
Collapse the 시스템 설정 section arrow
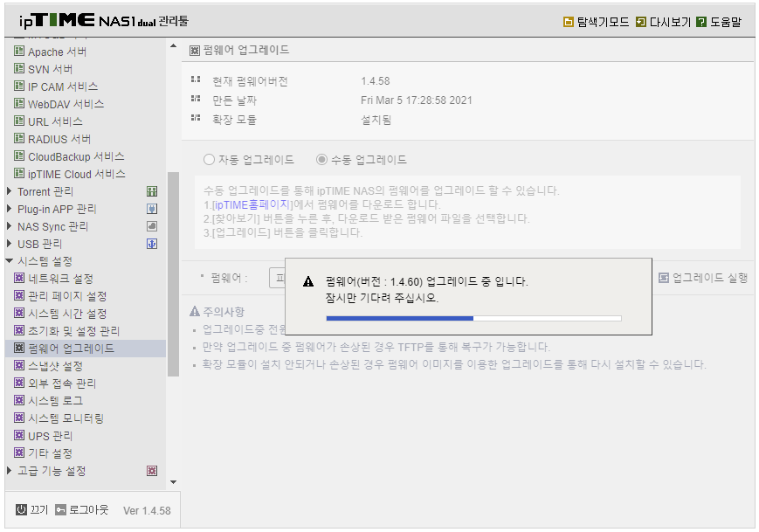tap(10, 261)
